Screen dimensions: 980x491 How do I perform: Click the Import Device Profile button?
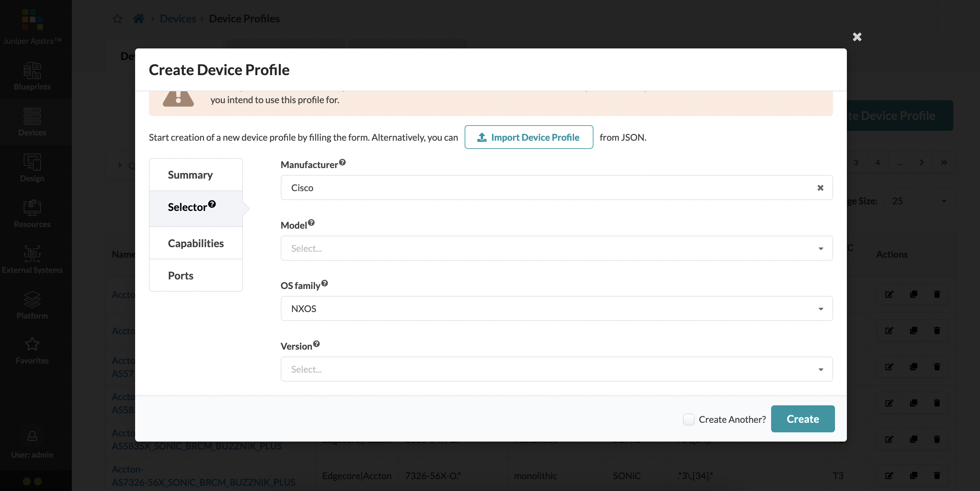click(529, 137)
